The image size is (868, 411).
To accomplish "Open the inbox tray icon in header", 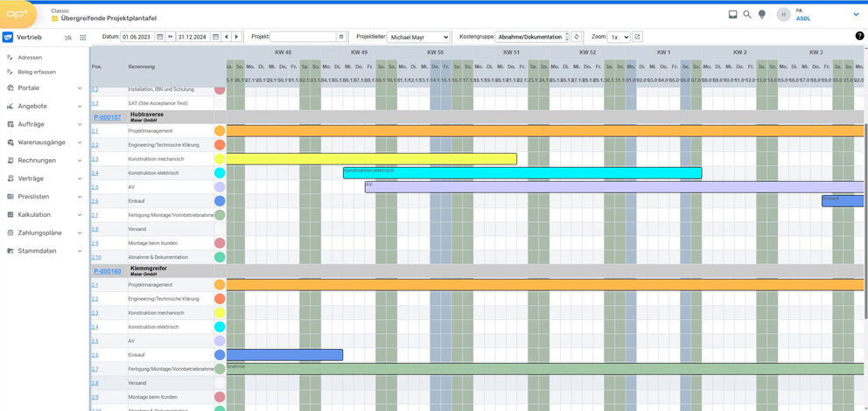I will pyautogui.click(x=733, y=14).
